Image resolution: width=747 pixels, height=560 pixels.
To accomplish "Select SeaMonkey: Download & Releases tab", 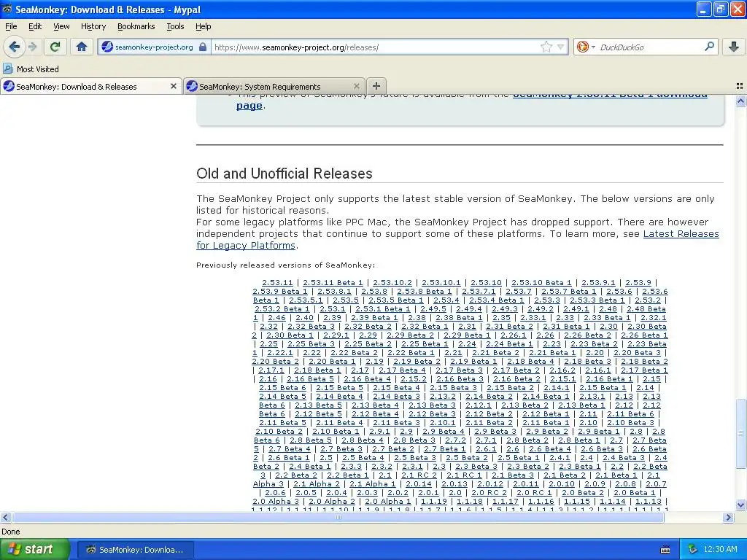I will (x=90, y=86).
